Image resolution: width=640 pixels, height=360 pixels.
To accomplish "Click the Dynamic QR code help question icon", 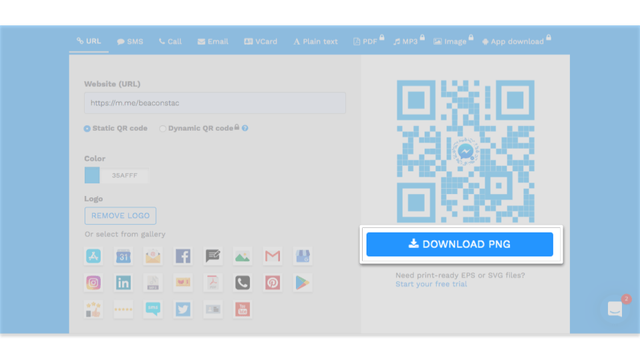I will point(245,128).
